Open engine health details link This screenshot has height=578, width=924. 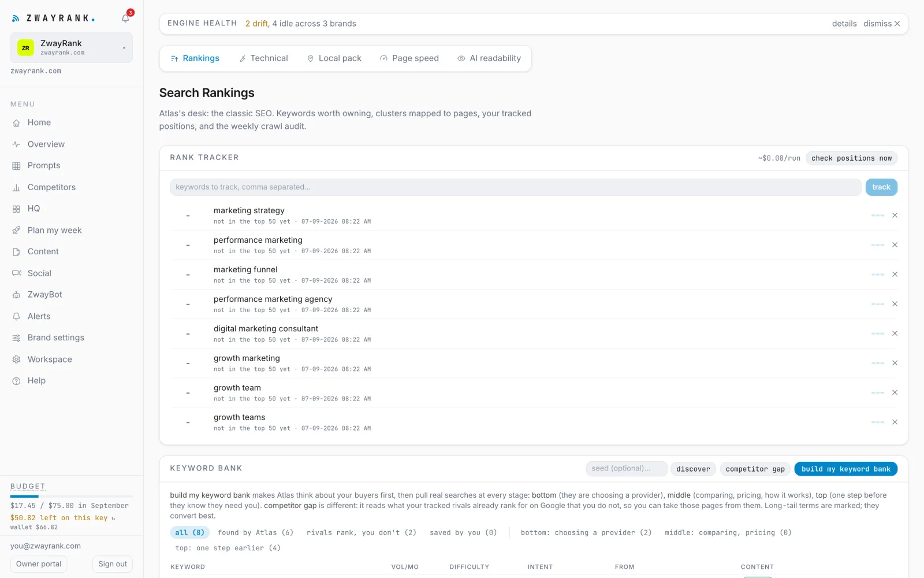[844, 24]
